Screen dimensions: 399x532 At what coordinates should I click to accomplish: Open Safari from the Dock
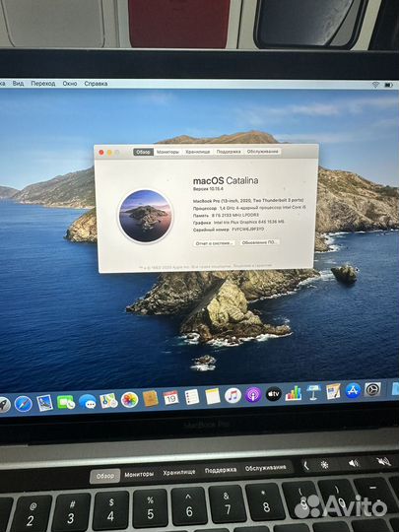(x=24, y=404)
